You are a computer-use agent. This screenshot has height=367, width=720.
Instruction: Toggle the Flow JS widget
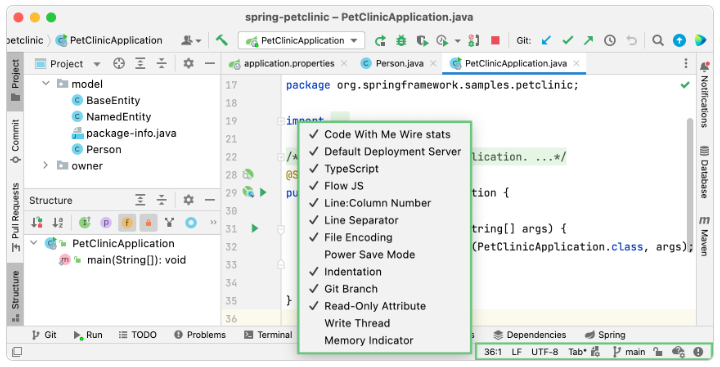[x=385, y=186]
